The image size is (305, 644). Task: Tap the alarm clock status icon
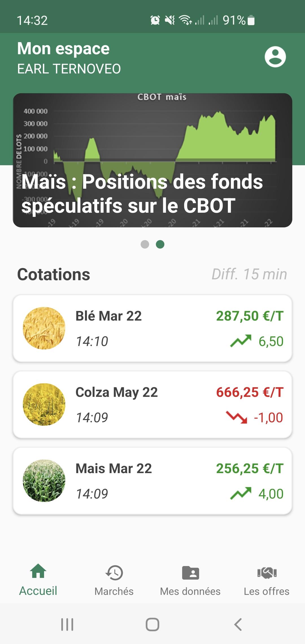click(x=155, y=20)
